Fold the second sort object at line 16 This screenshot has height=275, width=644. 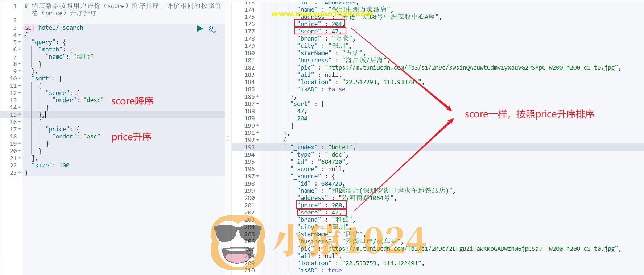point(20,122)
